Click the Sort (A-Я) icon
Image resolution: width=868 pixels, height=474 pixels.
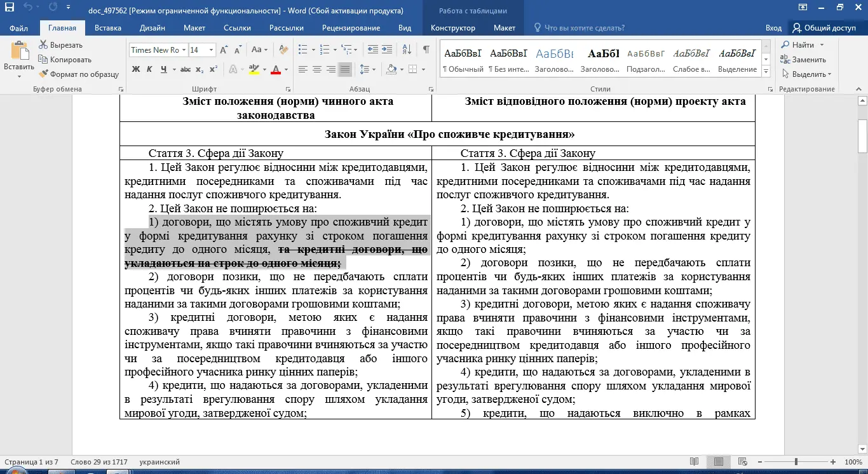click(407, 50)
